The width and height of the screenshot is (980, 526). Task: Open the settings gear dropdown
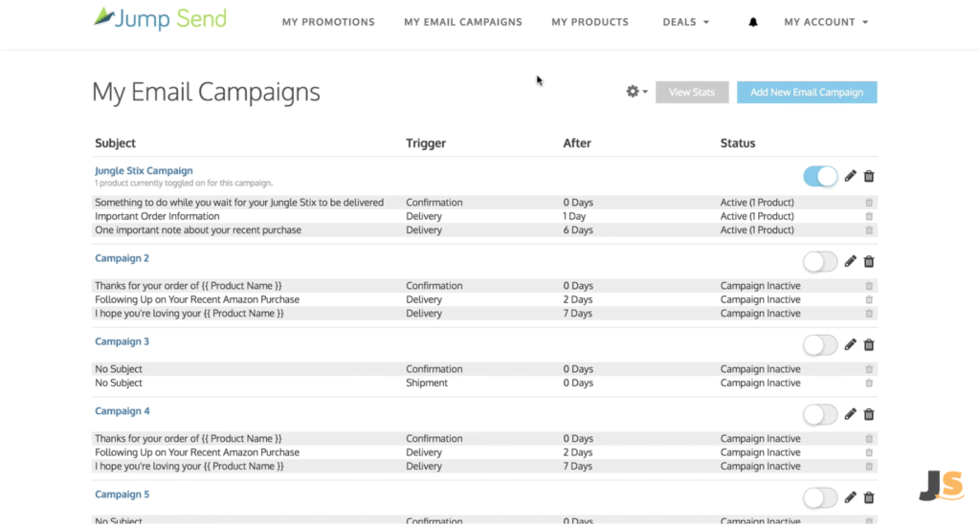point(636,92)
